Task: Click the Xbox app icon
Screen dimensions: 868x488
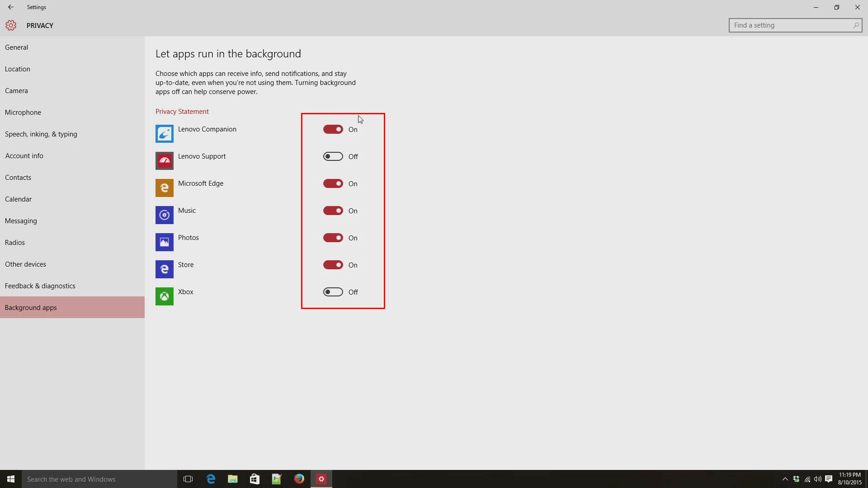Action: pyautogui.click(x=165, y=296)
